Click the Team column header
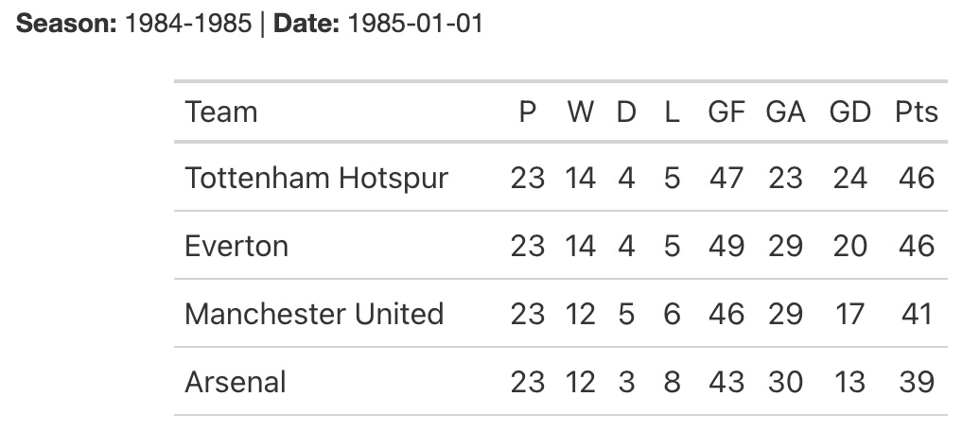Screen dimensions: 980x431 pyautogui.click(x=221, y=112)
